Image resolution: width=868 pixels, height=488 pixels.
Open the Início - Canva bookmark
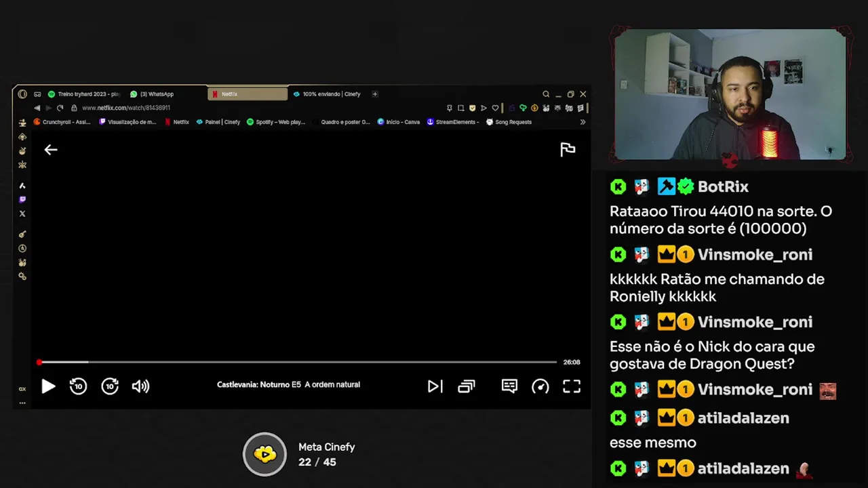pyautogui.click(x=399, y=122)
